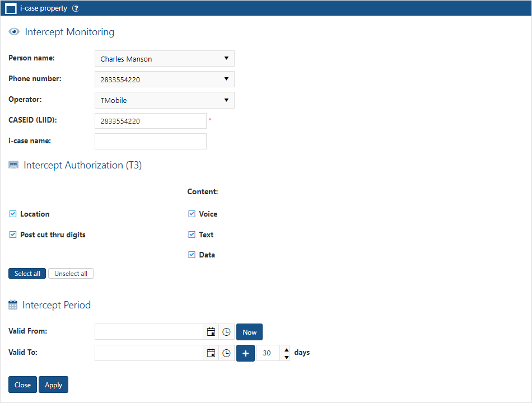
Task: Open time picker for Valid To
Action: click(x=226, y=353)
